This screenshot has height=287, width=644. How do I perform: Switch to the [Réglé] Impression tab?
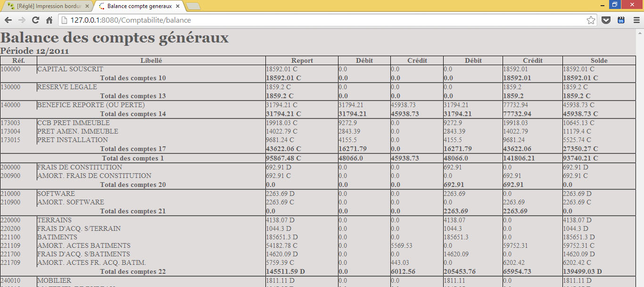pyautogui.click(x=47, y=6)
